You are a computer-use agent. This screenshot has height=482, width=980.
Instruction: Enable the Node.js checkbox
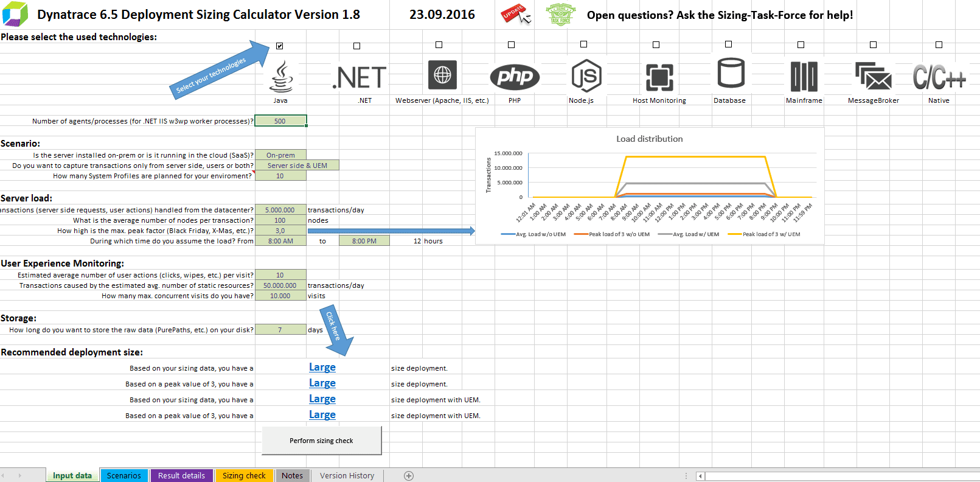583,44
